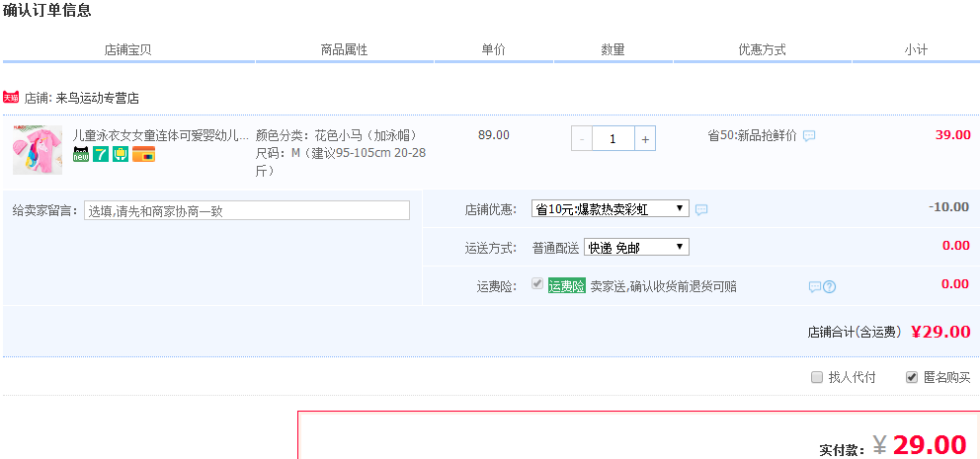The height and width of the screenshot is (459, 980).
Task: Click the message to seller input field
Action: point(247,210)
